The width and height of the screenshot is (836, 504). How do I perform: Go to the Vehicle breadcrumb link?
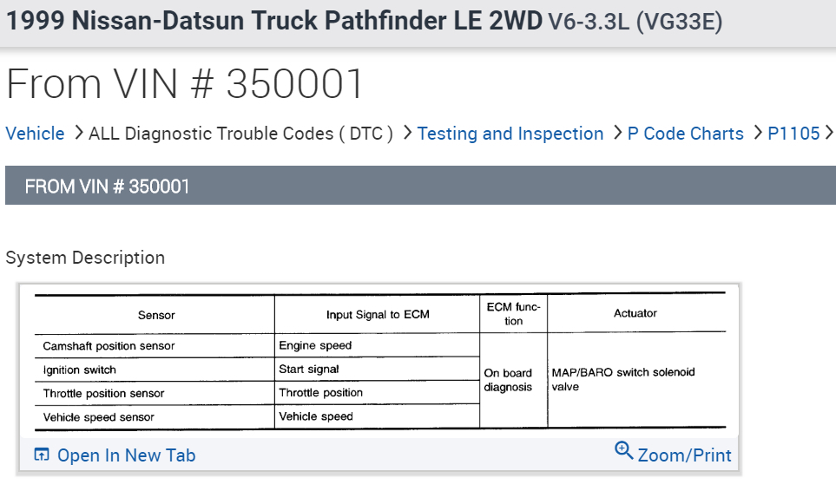click(x=35, y=134)
